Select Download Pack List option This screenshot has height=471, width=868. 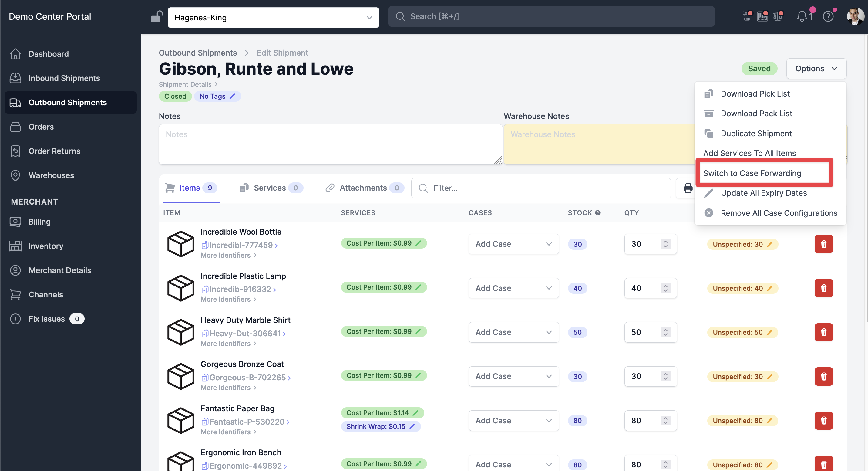770,114
